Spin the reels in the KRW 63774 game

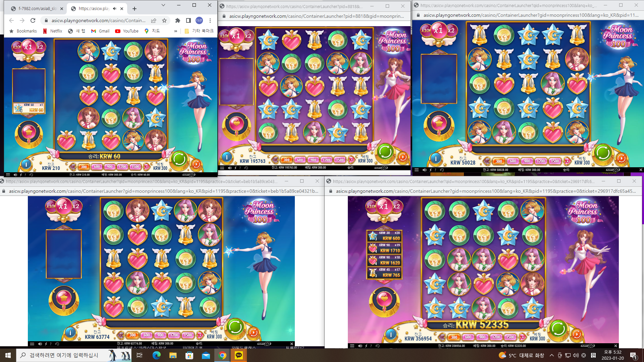coord(235,327)
